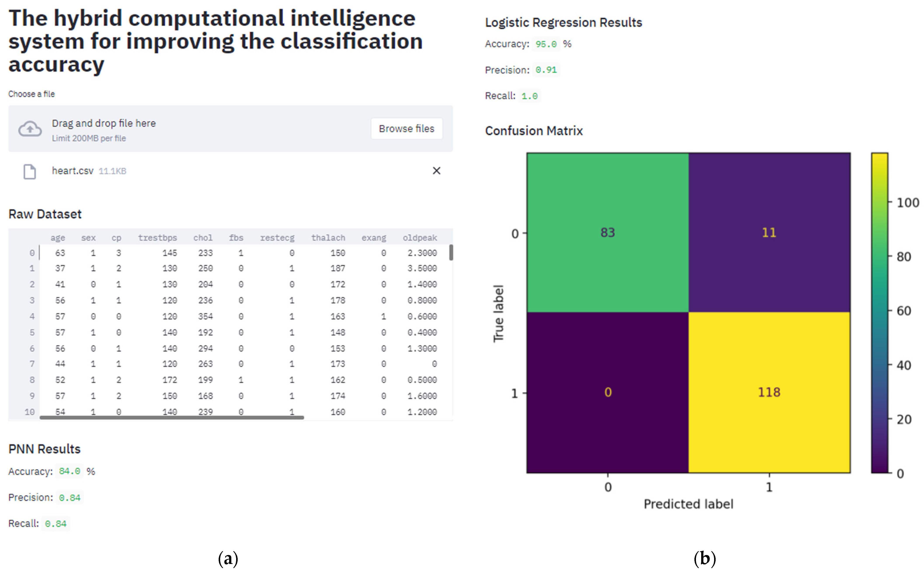Click the confusion matrix cell showing 118
The image size is (924, 576).
click(769, 392)
